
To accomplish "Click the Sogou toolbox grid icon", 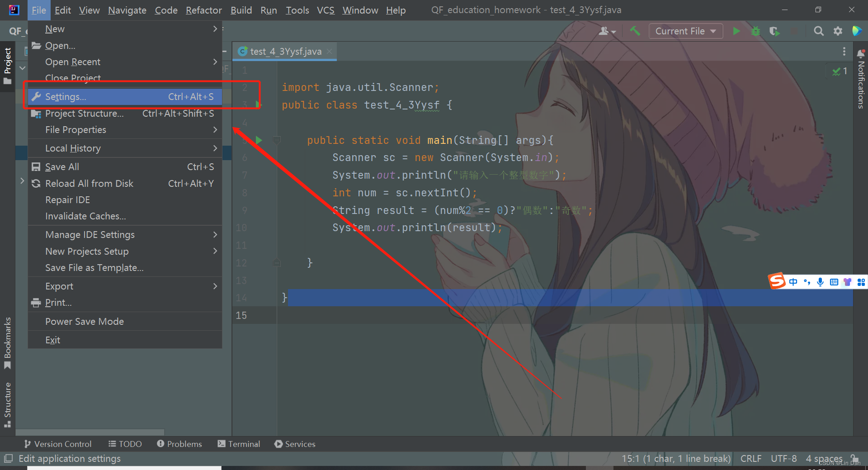I will [861, 282].
